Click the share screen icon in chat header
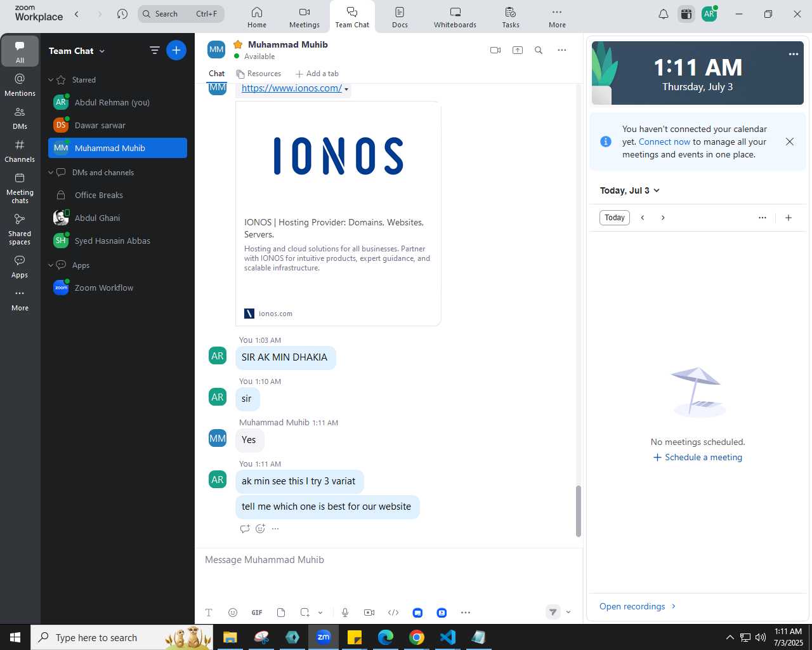 518,50
